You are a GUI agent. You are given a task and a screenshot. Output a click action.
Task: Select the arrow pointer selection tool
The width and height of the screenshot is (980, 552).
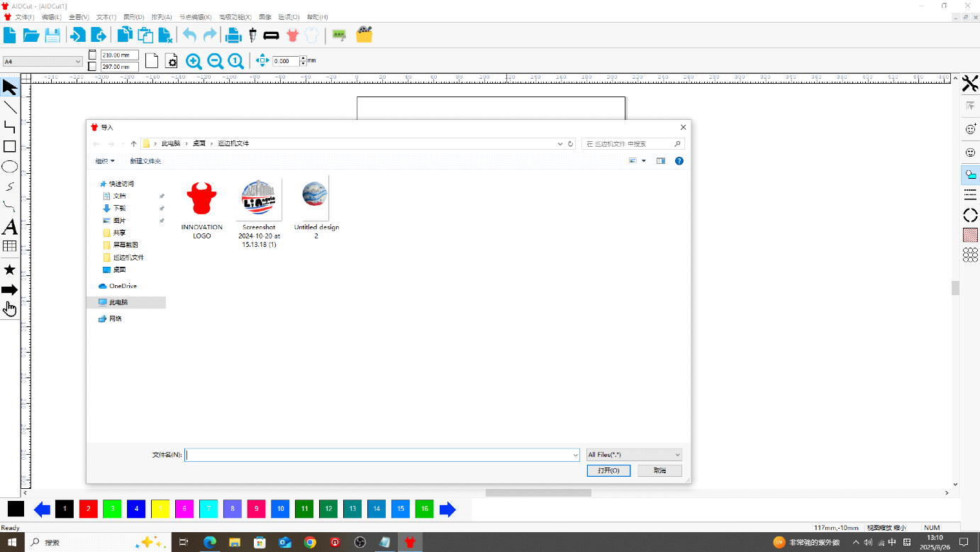pos(10,87)
